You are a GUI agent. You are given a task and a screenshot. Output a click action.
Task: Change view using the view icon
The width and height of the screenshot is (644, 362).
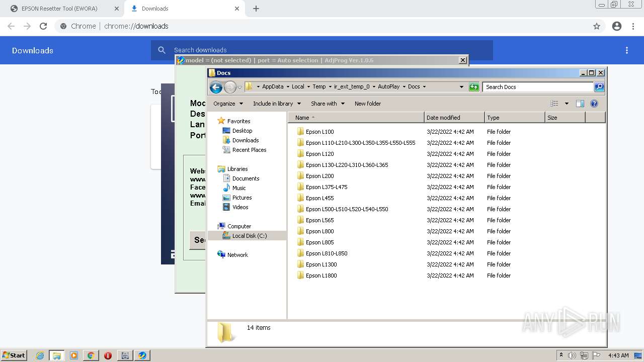(554, 104)
